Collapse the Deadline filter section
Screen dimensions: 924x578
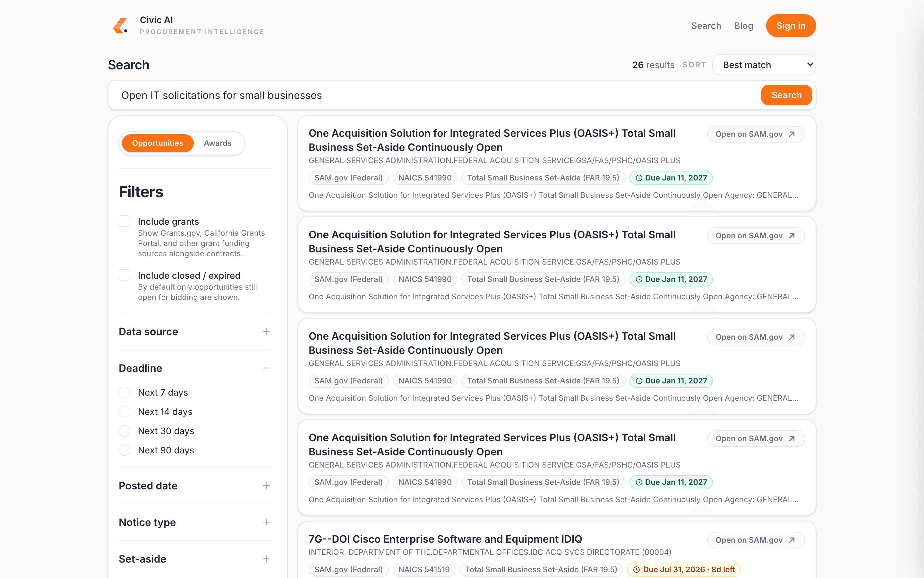click(x=195, y=368)
